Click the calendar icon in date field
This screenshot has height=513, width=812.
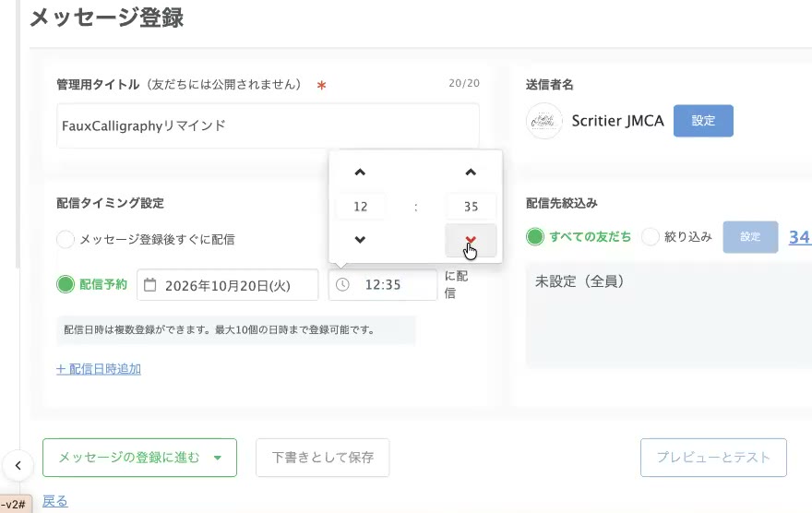[x=149, y=285]
